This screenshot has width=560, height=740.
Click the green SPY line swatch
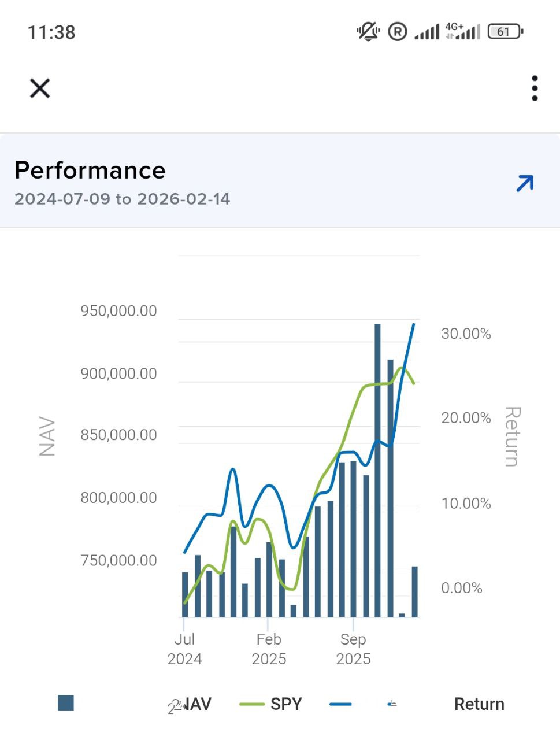[x=252, y=704]
